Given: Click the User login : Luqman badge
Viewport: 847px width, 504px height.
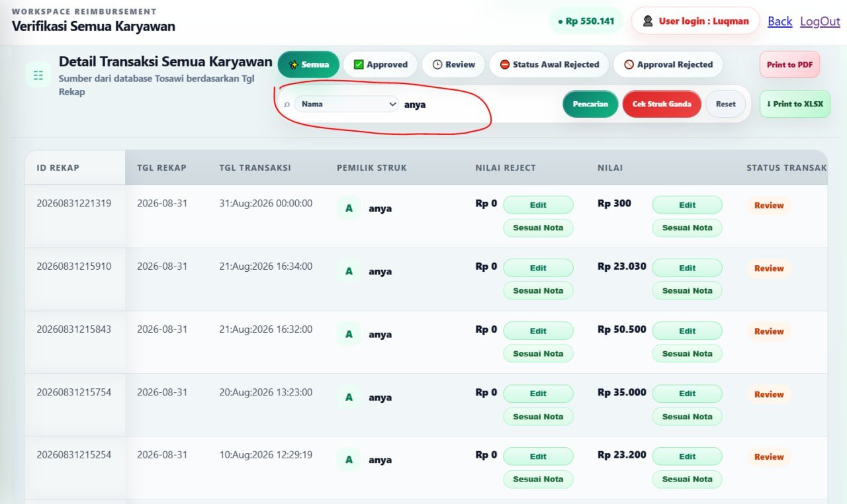Looking at the screenshot, I should 694,21.
